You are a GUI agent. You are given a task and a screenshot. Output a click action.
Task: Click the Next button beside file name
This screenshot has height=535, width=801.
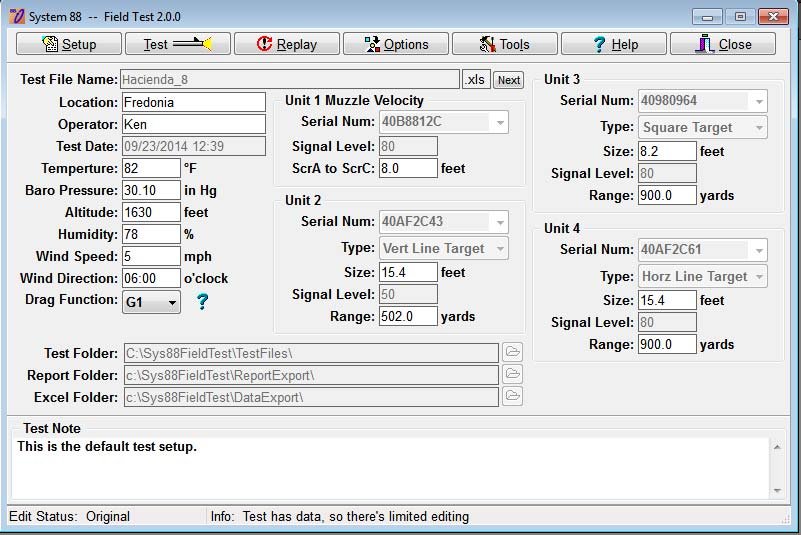(x=509, y=80)
